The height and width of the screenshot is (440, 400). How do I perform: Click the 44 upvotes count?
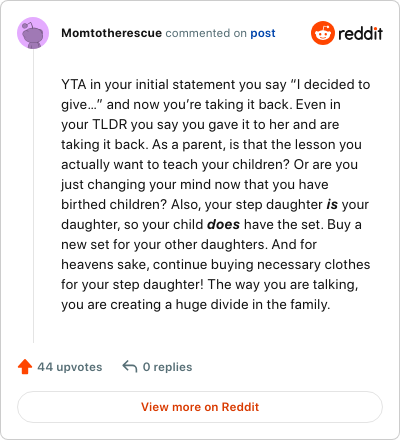[70, 367]
